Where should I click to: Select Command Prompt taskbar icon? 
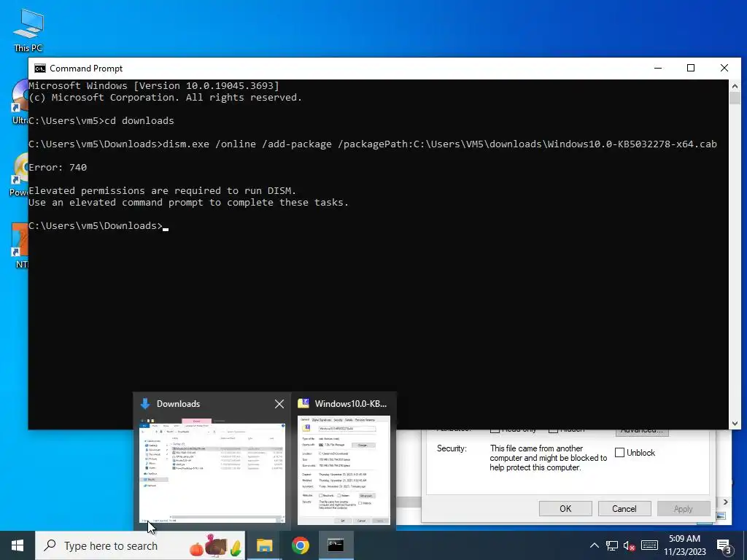point(336,545)
